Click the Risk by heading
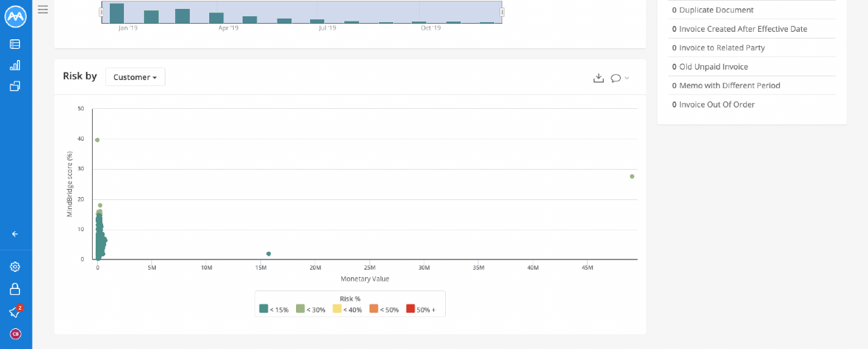 point(79,76)
